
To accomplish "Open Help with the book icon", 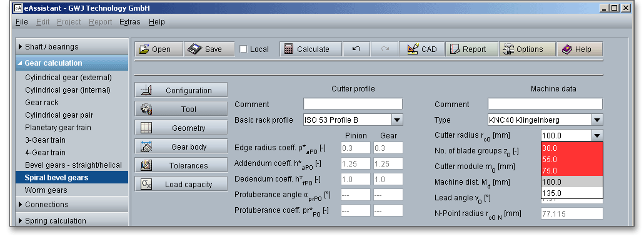I will 580,49.
